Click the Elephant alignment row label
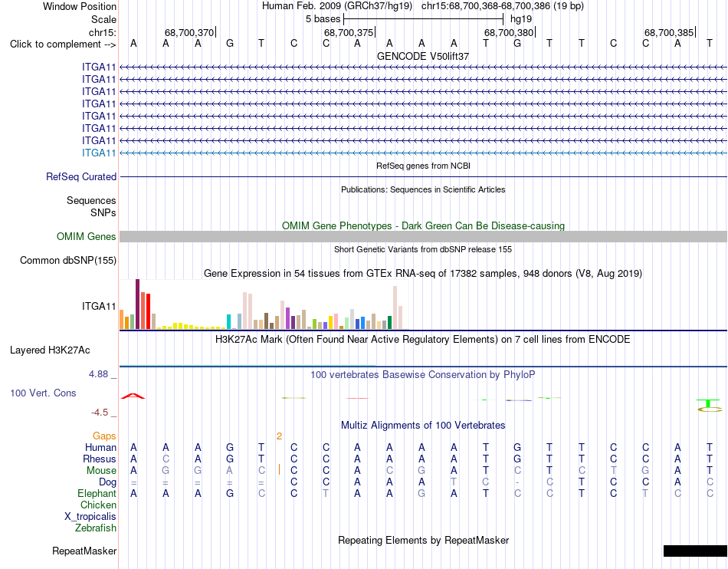The height and width of the screenshot is (569, 728). click(97, 493)
